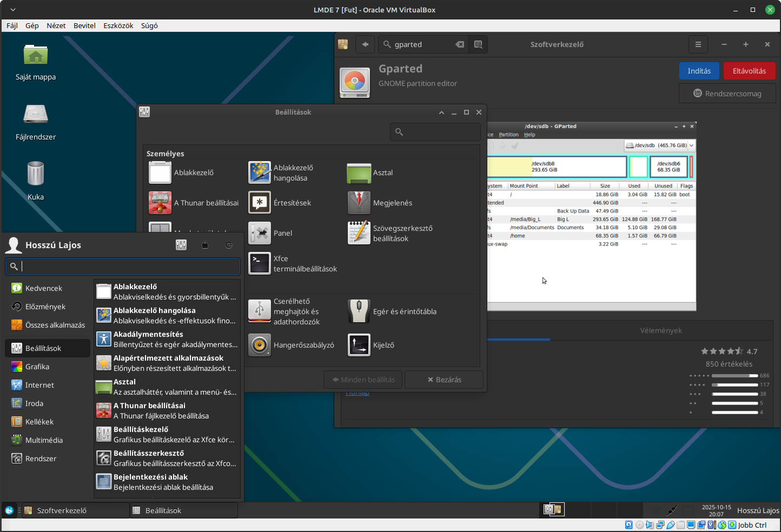Viewport: 781px width, 532px height.
Task: Open the Eszközök menu in VirtualBox
Action: coord(118,25)
